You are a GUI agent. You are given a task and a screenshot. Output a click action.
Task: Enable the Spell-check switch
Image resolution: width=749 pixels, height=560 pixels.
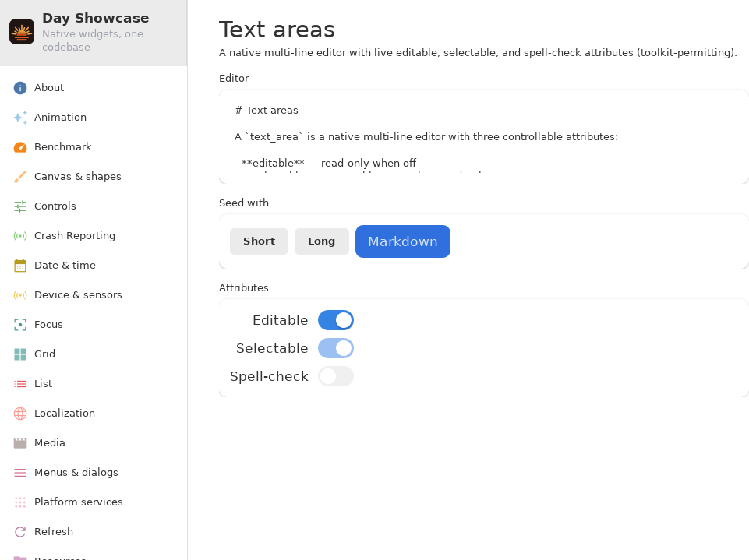pyautogui.click(x=336, y=377)
